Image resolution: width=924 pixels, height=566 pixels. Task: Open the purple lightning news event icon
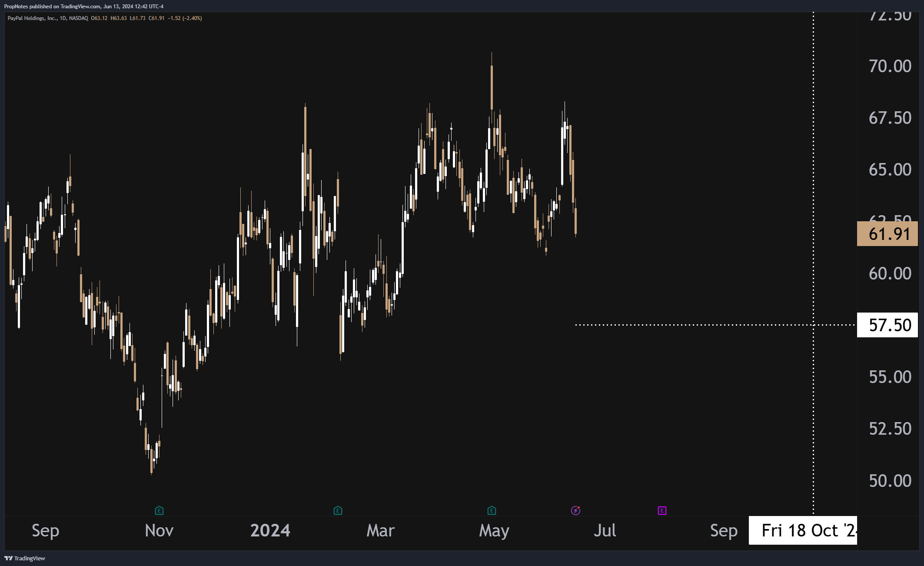tap(575, 510)
